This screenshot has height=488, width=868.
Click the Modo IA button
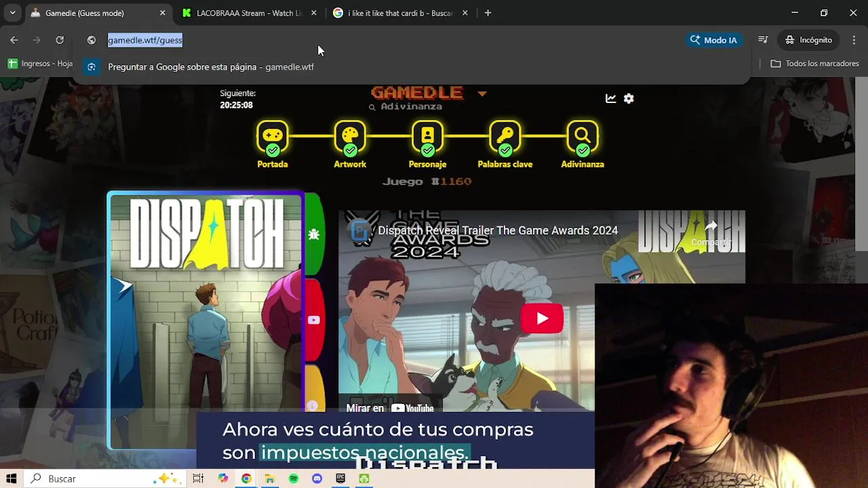[x=713, y=40]
